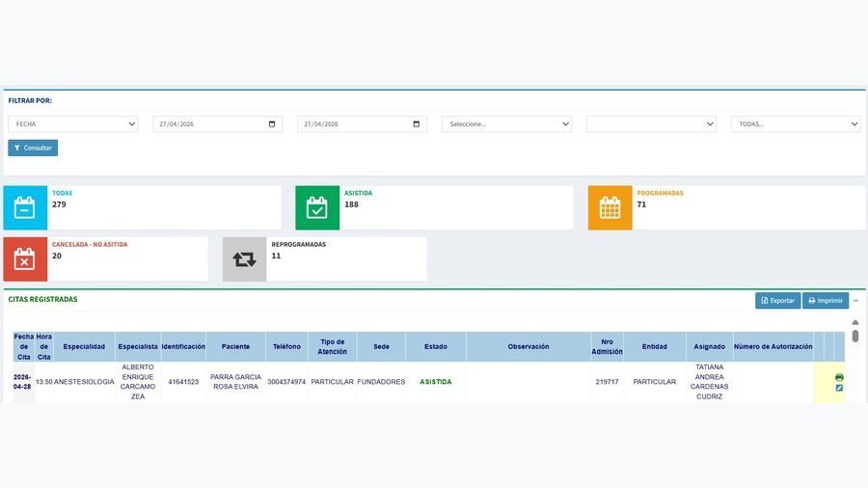Screen dimensions: 868x488
Task: Open calendar picker of second date field
Action: coord(417,124)
